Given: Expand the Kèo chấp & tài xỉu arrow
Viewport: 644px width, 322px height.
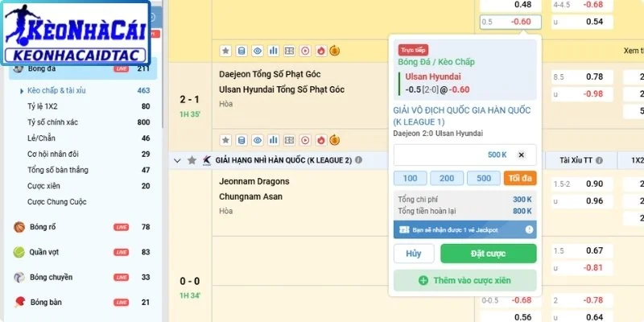Looking at the screenshot, I should pyautogui.click(x=22, y=91).
